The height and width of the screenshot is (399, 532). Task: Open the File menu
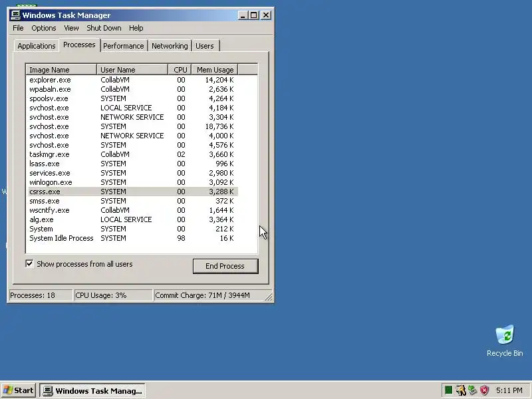[x=18, y=28]
